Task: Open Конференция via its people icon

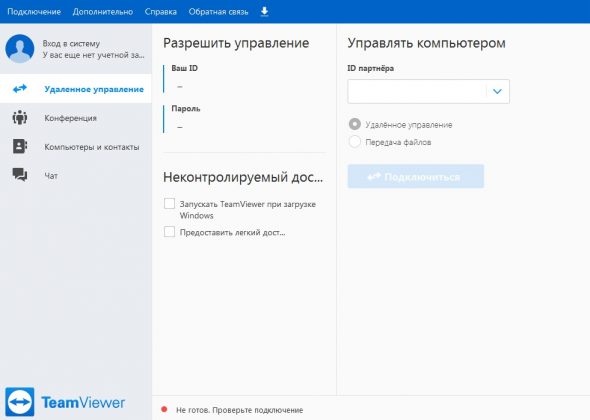Action: [20, 118]
